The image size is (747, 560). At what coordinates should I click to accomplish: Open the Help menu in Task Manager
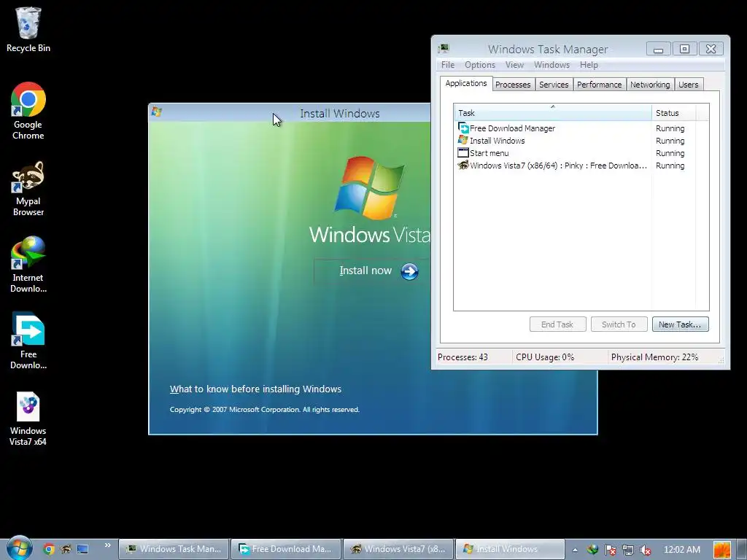click(589, 65)
